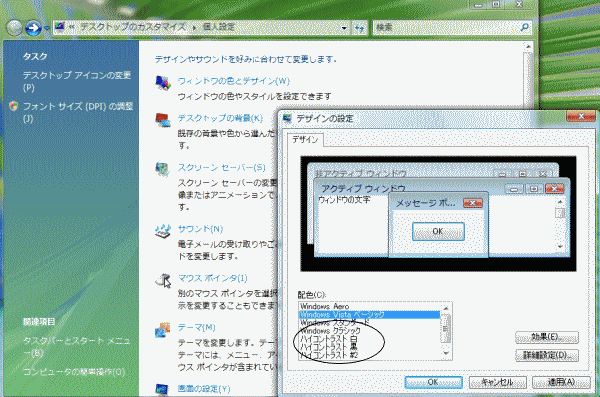600x397 pixels.
Task: Click the shield icon beside フォント サイズ
Action: pos(13,106)
